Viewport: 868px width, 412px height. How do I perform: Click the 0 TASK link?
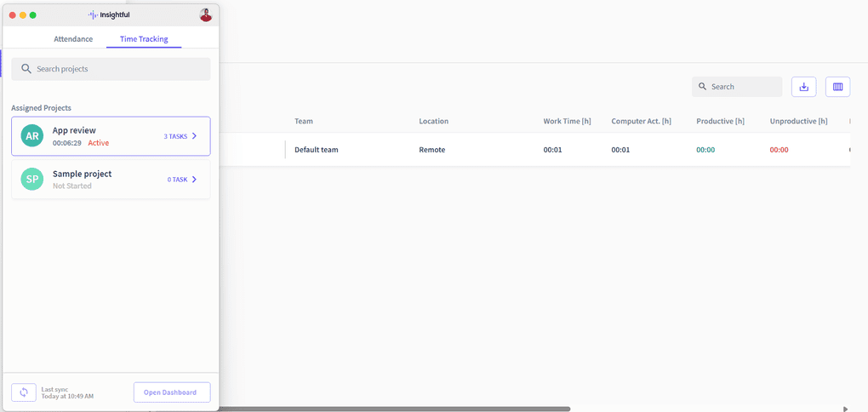tap(177, 180)
